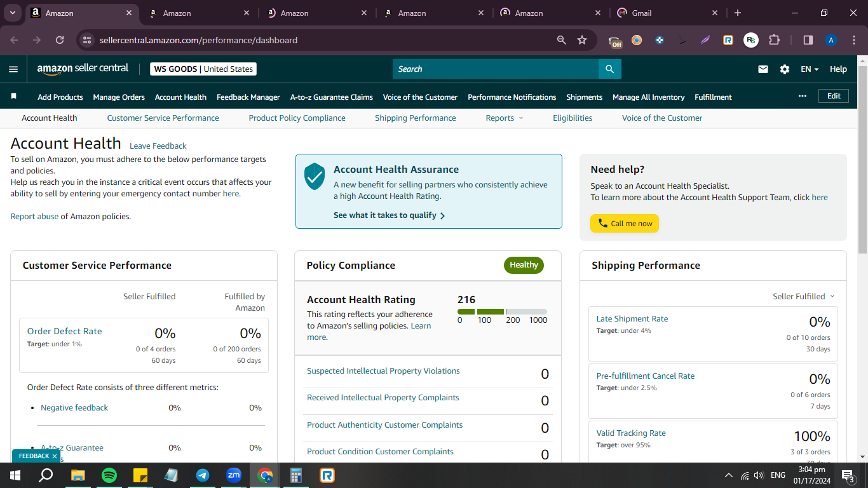Click the Help link in header
The image size is (868, 488).
pyautogui.click(x=838, y=69)
